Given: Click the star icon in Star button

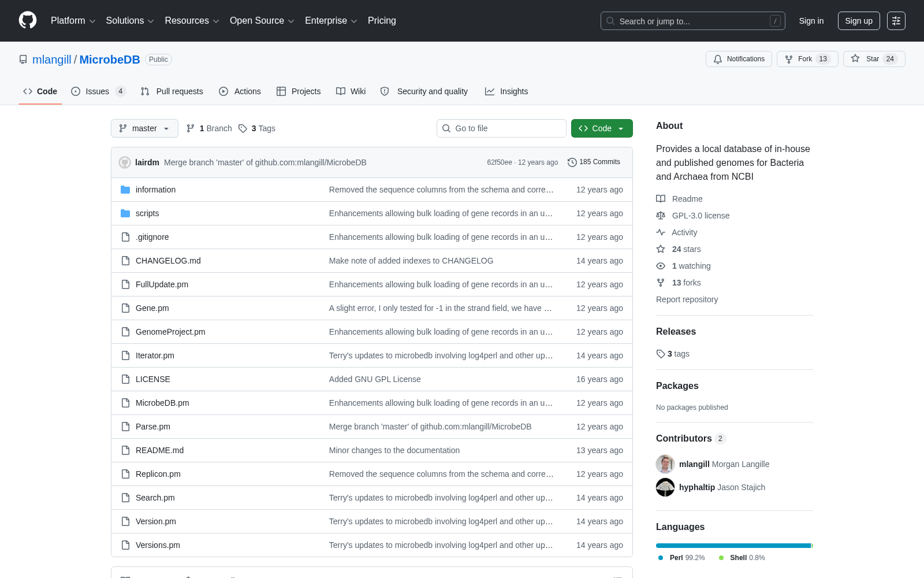Looking at the screenshot, I should [855, 59].
